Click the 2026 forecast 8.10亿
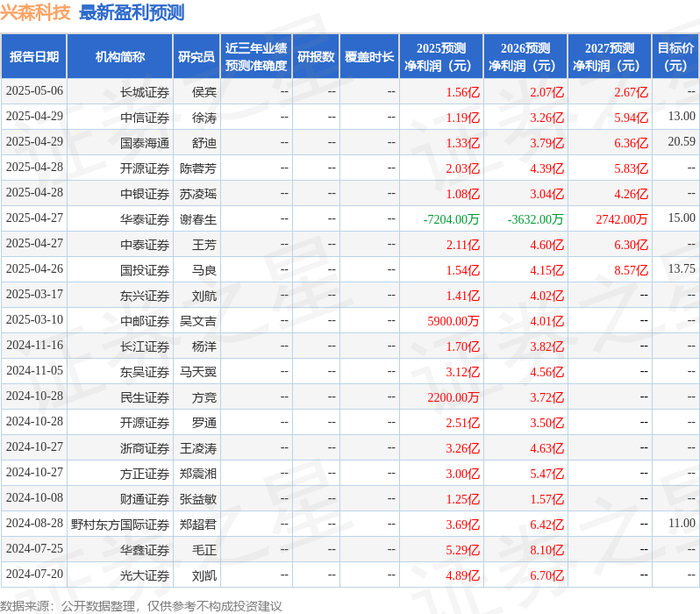700x614 pixels. pyautogui.click(x=547, y=550)
